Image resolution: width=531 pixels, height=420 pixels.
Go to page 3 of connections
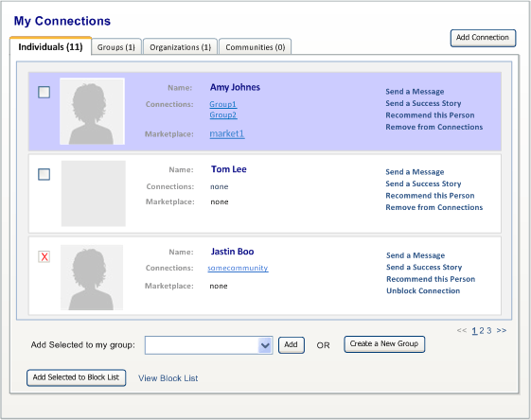(489, 331)
